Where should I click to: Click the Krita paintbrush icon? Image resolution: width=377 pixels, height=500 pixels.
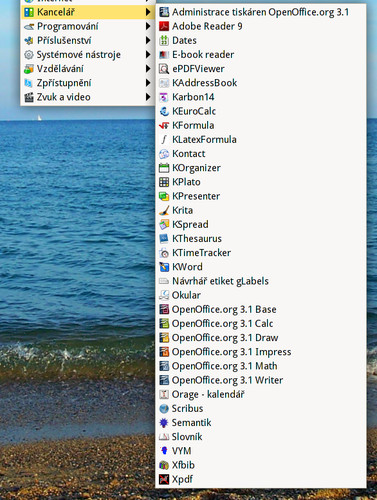(164, 210)
